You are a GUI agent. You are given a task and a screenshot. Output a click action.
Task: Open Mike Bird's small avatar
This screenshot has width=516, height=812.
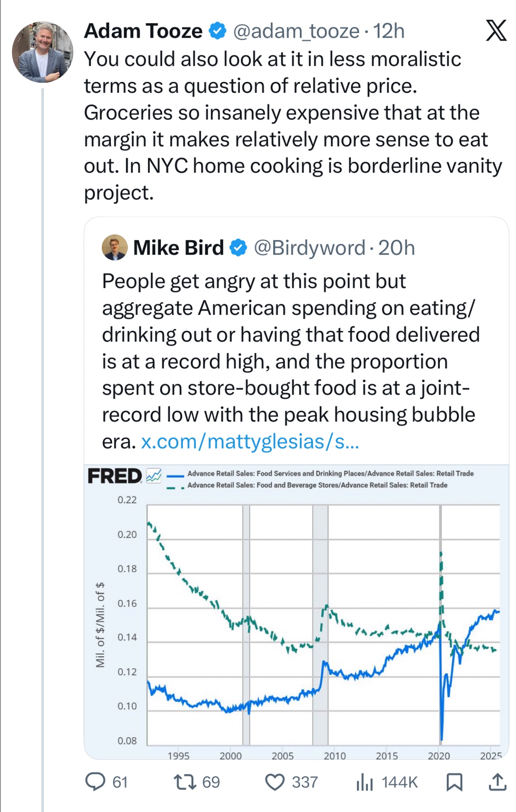(x=115, y=247)
